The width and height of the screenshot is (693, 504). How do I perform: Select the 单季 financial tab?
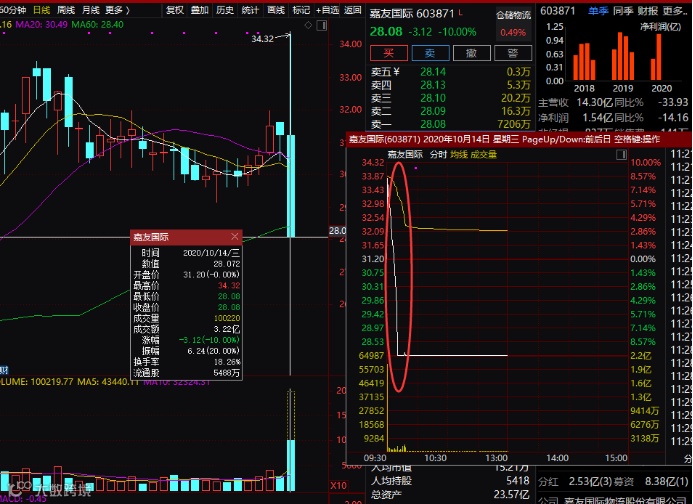click(x=598, y=11)
